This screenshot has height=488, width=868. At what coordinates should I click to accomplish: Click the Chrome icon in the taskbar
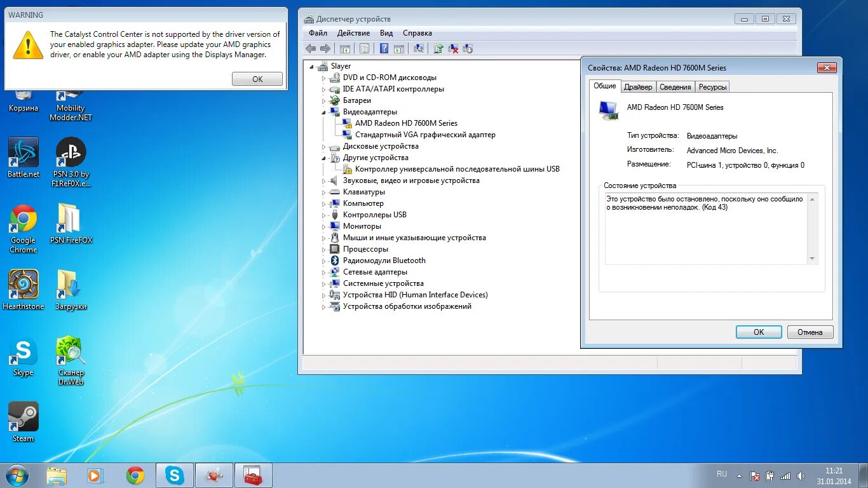click(135, 475)
